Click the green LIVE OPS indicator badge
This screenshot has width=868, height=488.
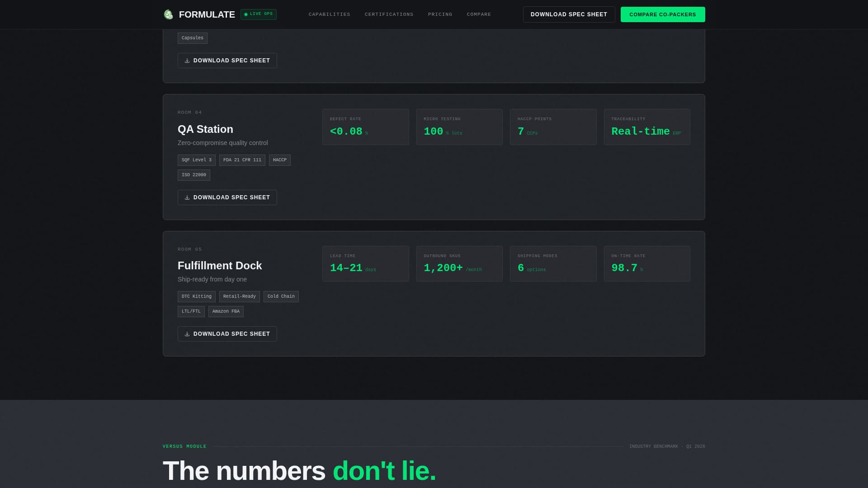(x=259, y=14)
